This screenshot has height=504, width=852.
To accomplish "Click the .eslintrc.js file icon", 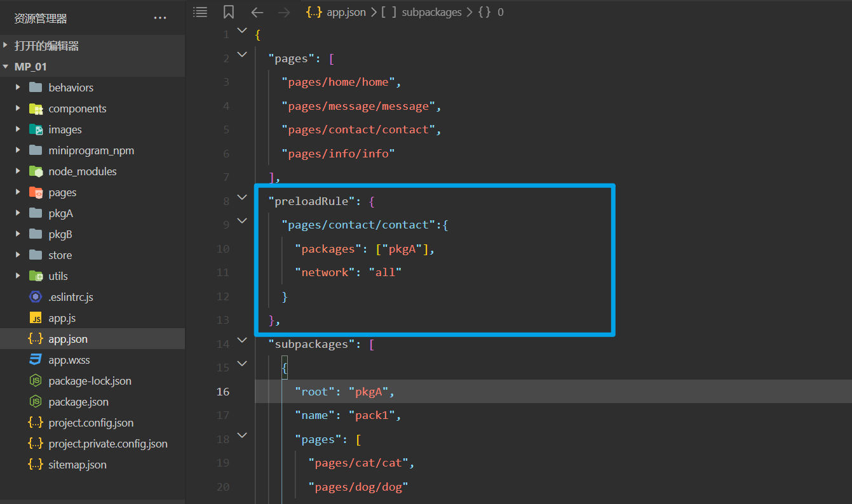I will (x=36, y=297).
